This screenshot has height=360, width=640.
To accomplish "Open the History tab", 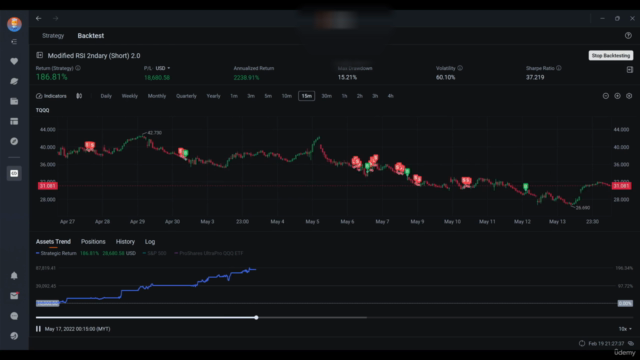I will tap(125, 242).
